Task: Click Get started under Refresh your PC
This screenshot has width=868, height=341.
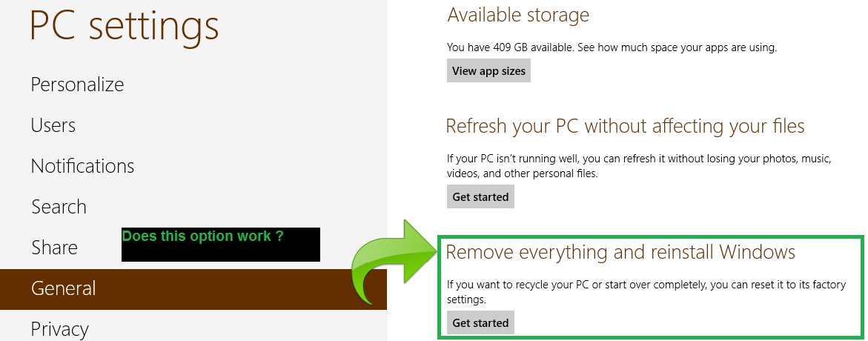Action: pyautogui.click(x=480, y=196)
